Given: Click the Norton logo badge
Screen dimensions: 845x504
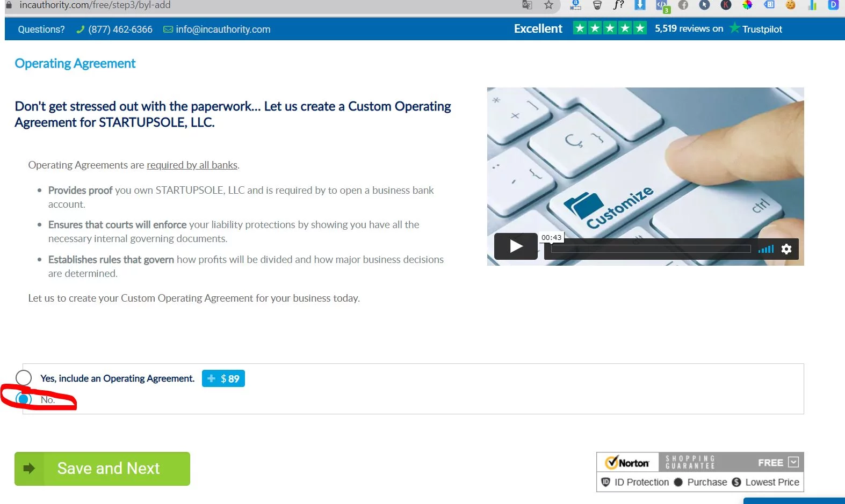Looking at the screenshot, I should click(x=627, y=462).
